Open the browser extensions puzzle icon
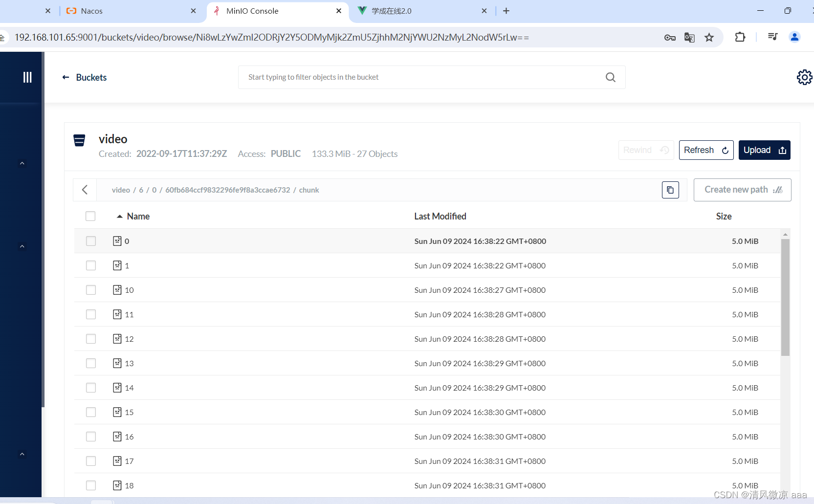The width and height of the screenshot is (814, 504). click(740, 37)
